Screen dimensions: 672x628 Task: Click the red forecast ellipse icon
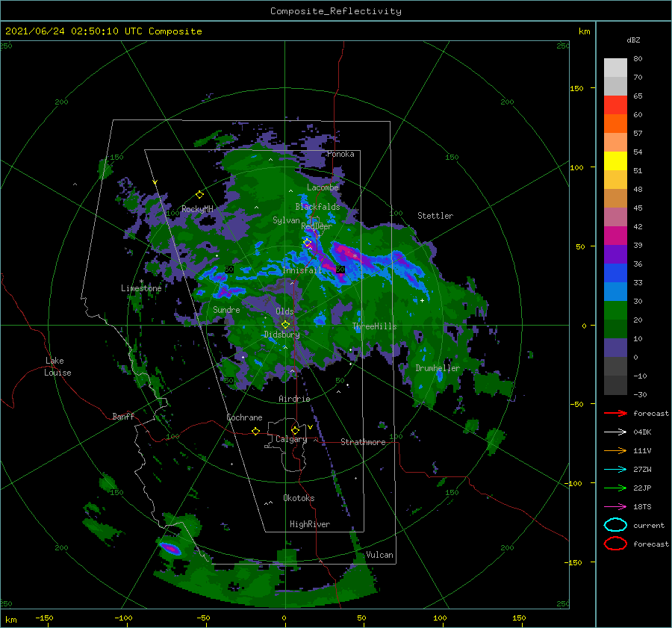[615, 544]
